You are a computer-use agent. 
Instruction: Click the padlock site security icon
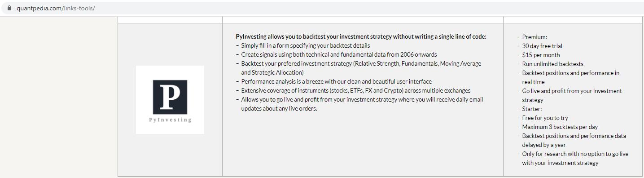(9, 8)
